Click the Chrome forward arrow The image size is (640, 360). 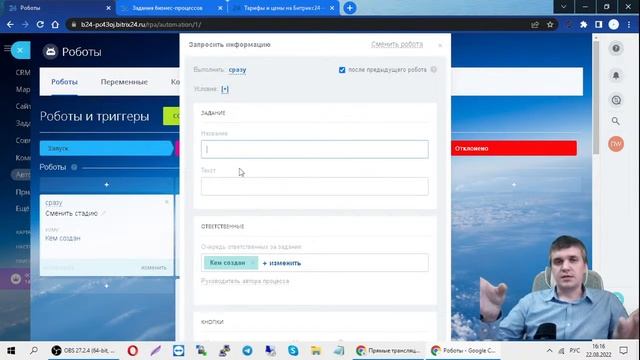(25, 24)
